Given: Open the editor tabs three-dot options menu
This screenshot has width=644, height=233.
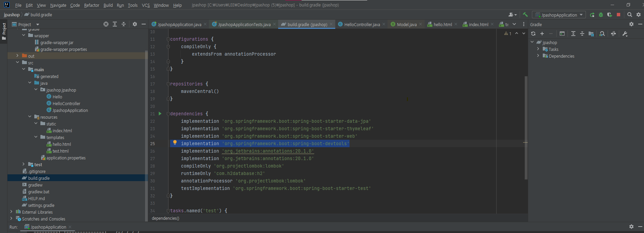Looking at the screenshot, I should tap(523, 24).
